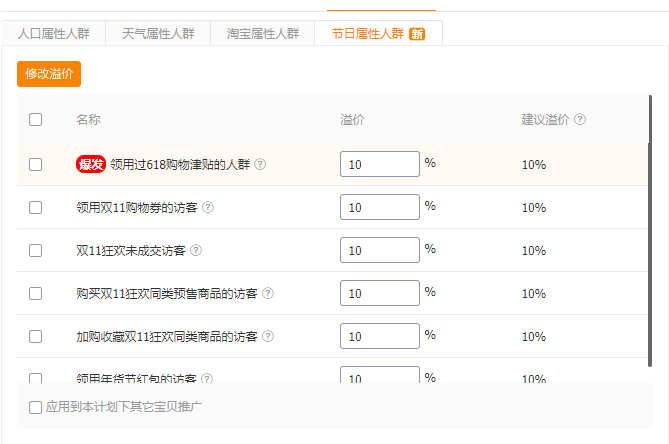Click the red 爆发 badge
The width and height of the screenshot is (669, 444).
[91, 164]
